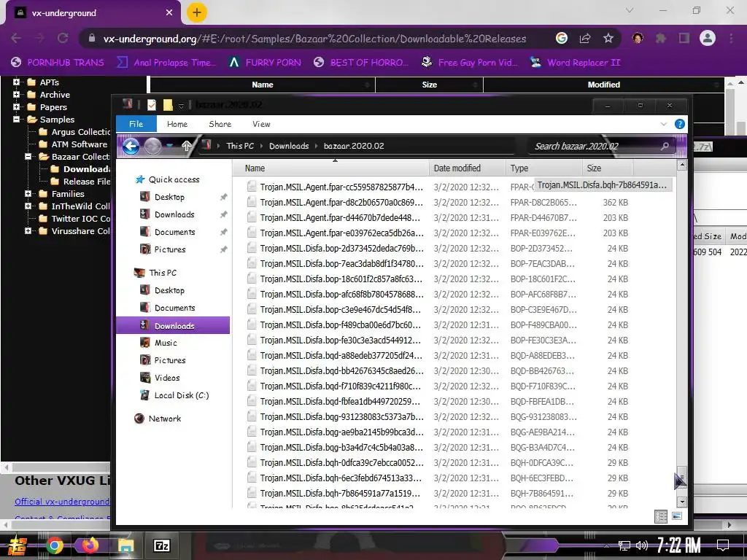Viewport: 747px width, 560px height.
Task: Open the Home ribbon tab
Action: (x=177, y=124)
